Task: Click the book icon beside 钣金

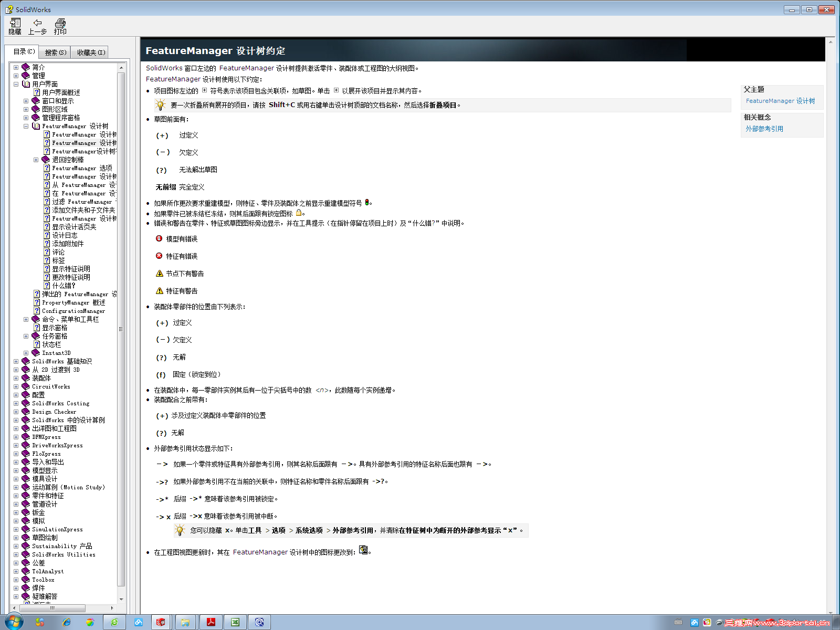Action: click(x=26, y=512)
